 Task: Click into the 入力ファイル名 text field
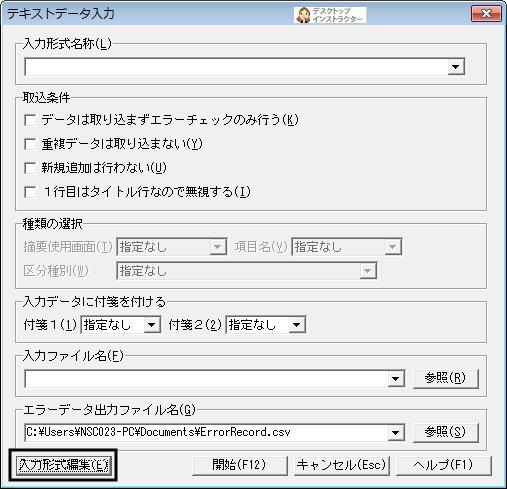206,379
